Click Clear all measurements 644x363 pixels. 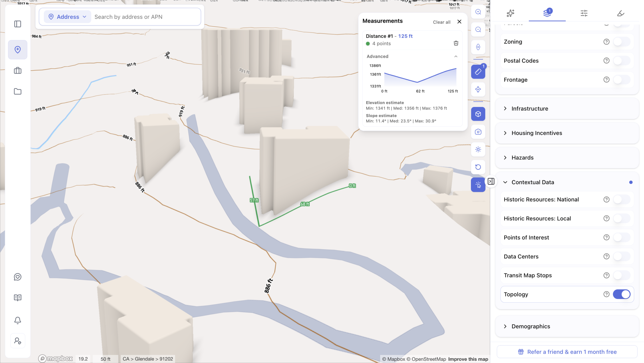point(441,22)
